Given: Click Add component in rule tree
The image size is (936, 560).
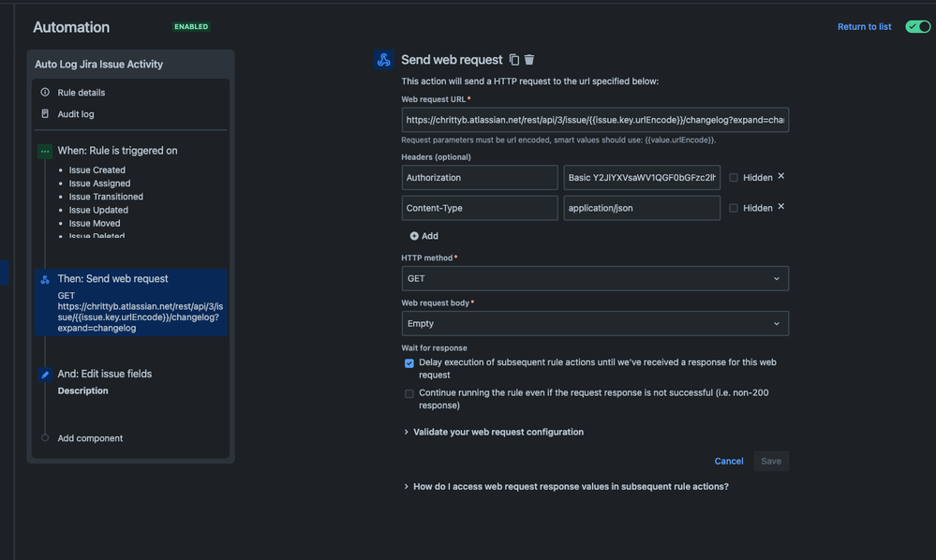Looking at the screenshot, I should tap(90, 438).
